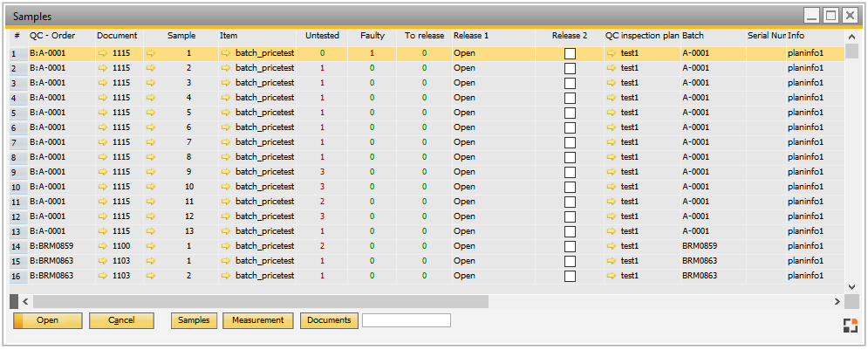Click the Measurement button
The height and width of the screenshot is (350, 868).
[257, 320]
